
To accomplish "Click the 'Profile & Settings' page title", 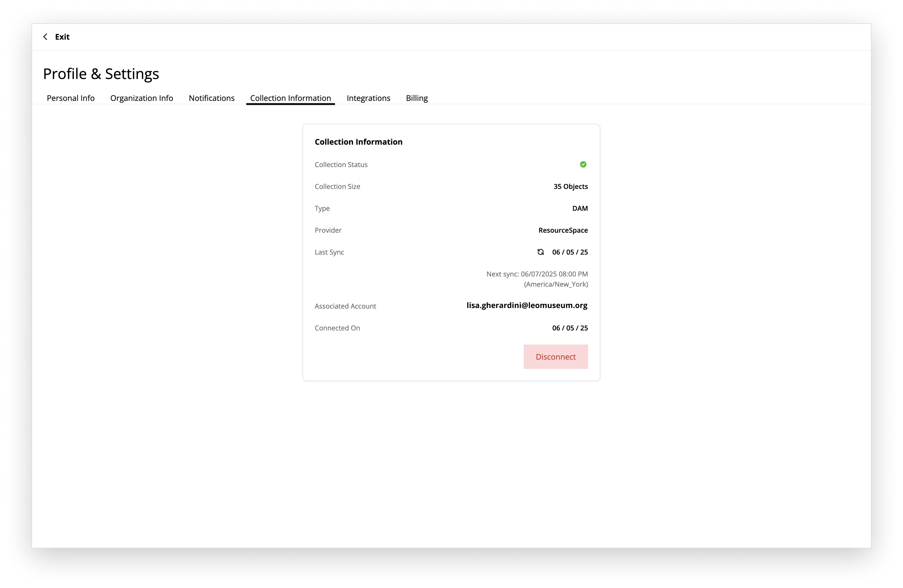I will (101, 73).
